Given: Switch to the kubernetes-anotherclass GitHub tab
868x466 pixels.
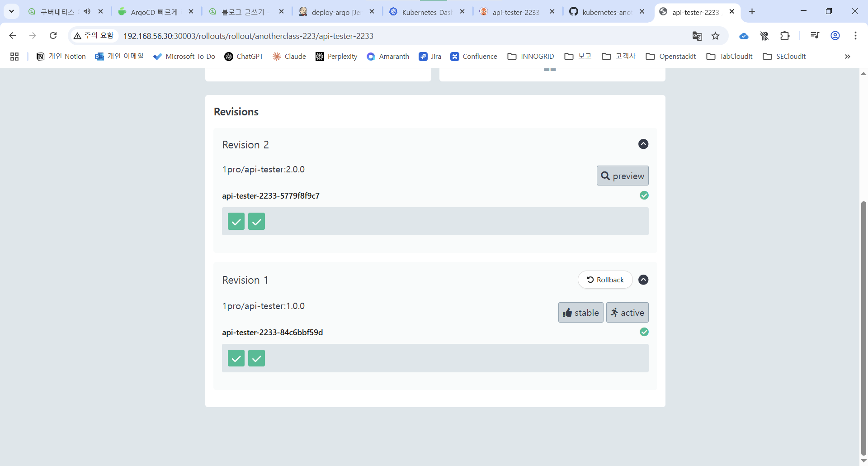Looking at the screenshot, I should [x=607, y=12].
